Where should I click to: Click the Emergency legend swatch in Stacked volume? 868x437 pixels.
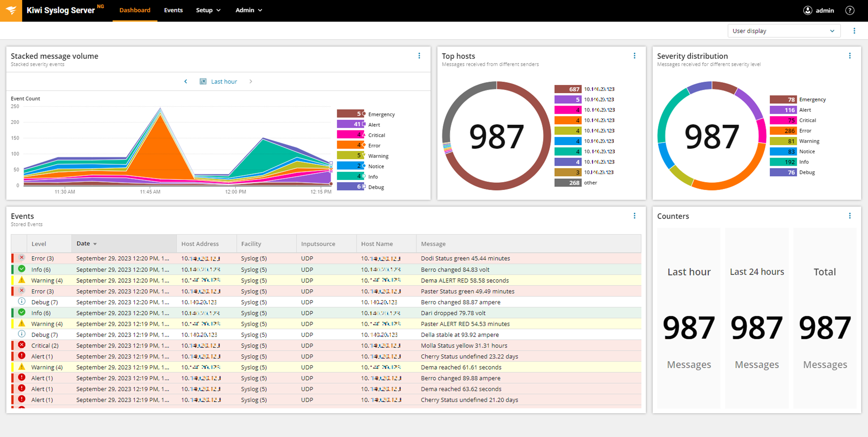(x=350, y=114)
